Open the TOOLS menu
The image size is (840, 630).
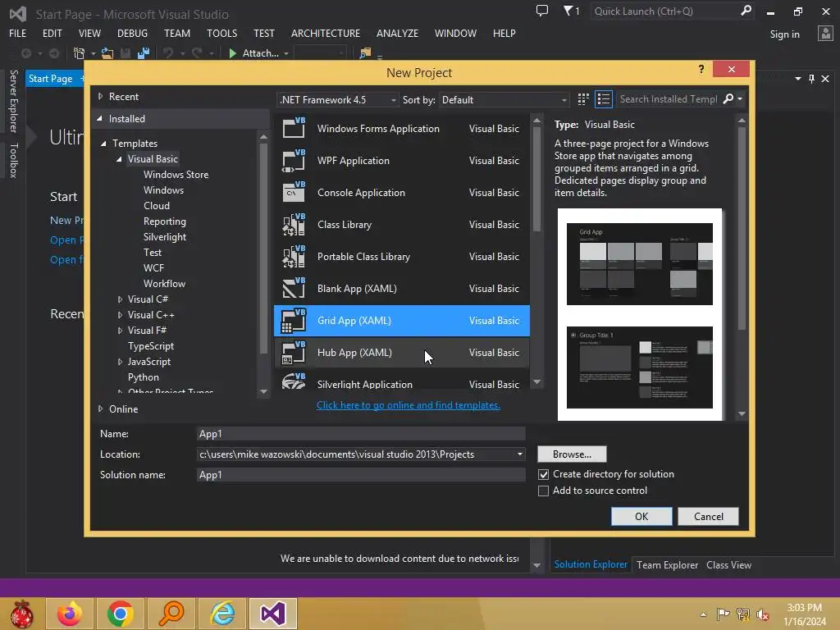coord(221,33)
